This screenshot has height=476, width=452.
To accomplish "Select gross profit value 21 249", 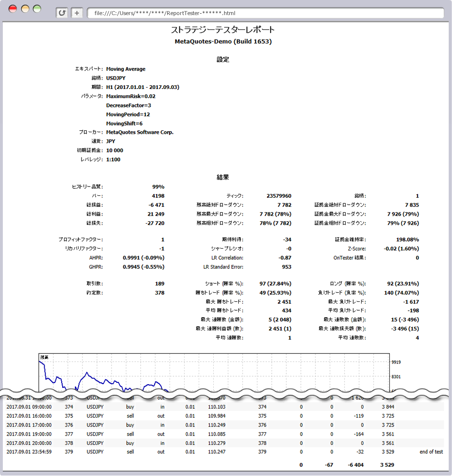I will click(x=156, y=214).
